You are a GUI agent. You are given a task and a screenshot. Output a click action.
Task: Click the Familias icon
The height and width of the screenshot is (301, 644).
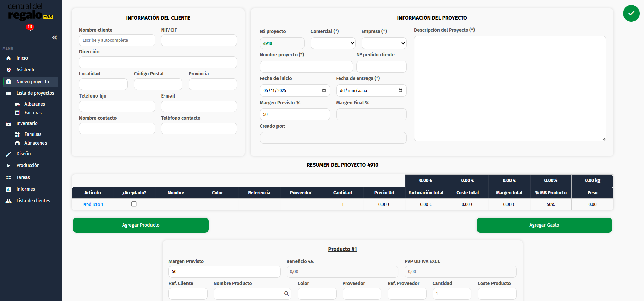coord(17,135)
